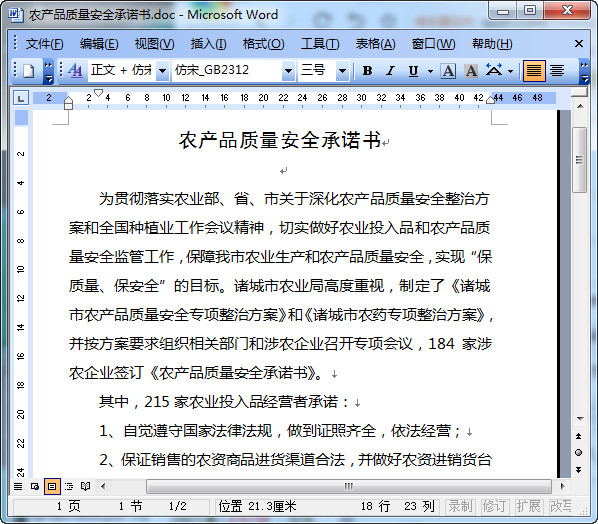
Task: Underline the selected text
Action: [413, 71]
